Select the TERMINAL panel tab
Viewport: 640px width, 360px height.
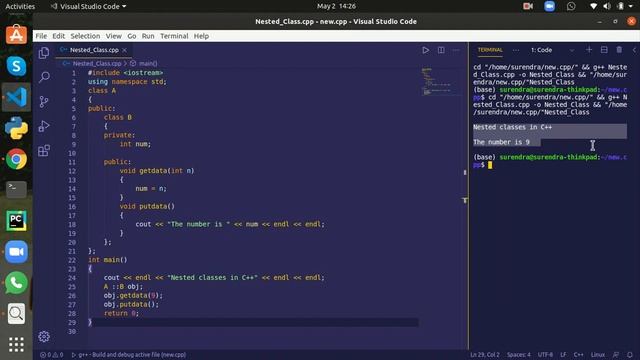(x=490, y=50)
